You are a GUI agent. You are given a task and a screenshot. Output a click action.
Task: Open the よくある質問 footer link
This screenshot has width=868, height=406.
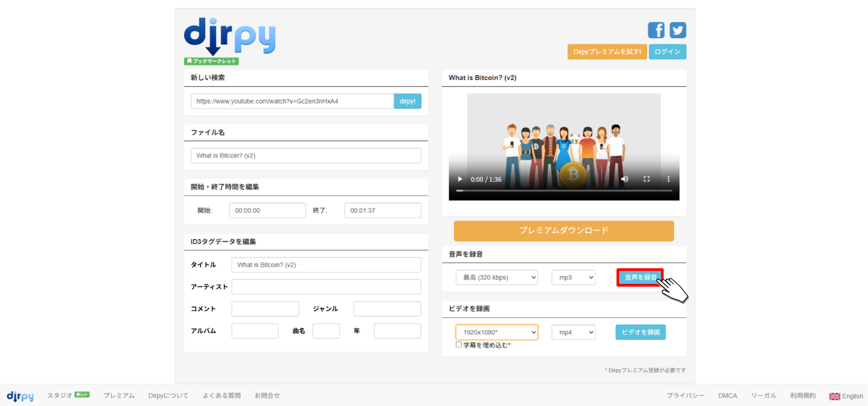click(221, 396)
